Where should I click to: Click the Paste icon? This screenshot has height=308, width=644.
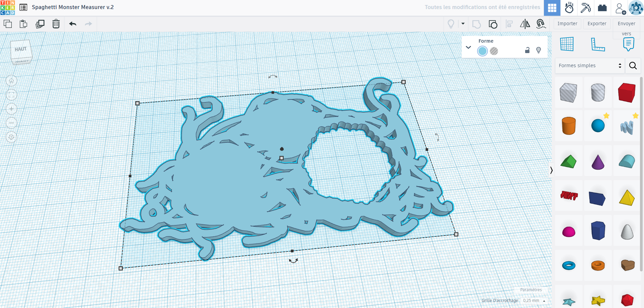click(24, 24)
